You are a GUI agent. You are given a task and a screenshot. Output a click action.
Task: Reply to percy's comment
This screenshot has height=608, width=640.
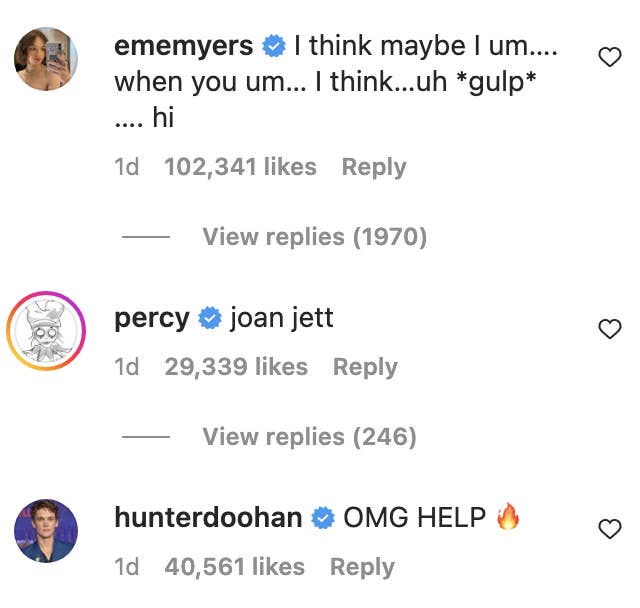click(x=365, y=367)
